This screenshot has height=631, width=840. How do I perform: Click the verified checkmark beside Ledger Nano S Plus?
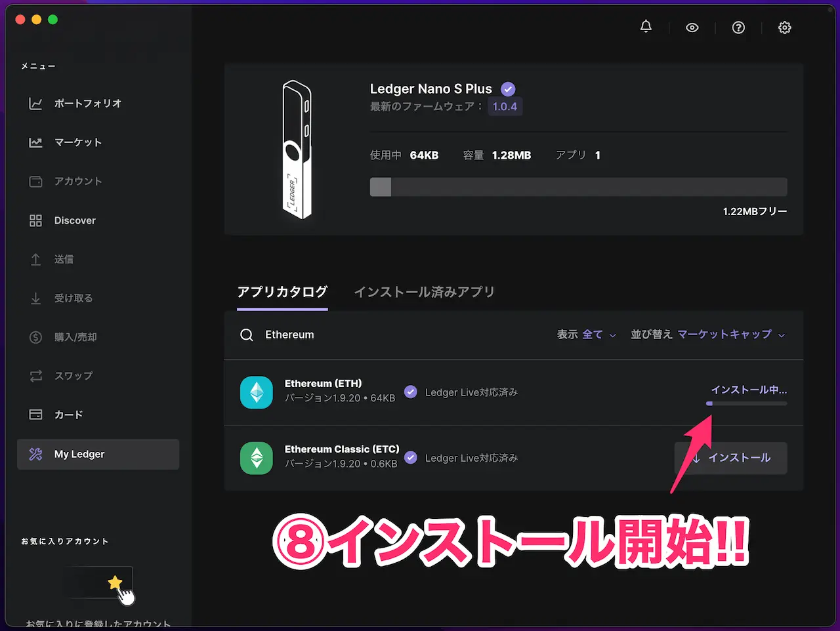coord(508,89)
